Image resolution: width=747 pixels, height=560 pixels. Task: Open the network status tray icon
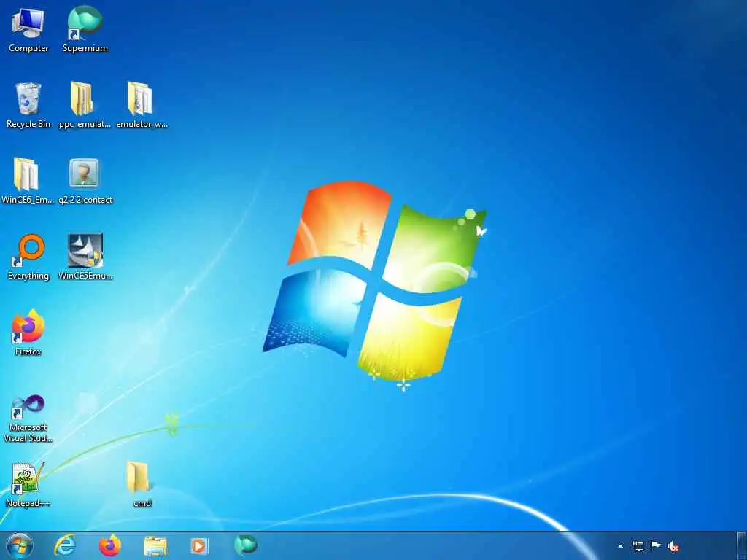(x=638, y=546)
